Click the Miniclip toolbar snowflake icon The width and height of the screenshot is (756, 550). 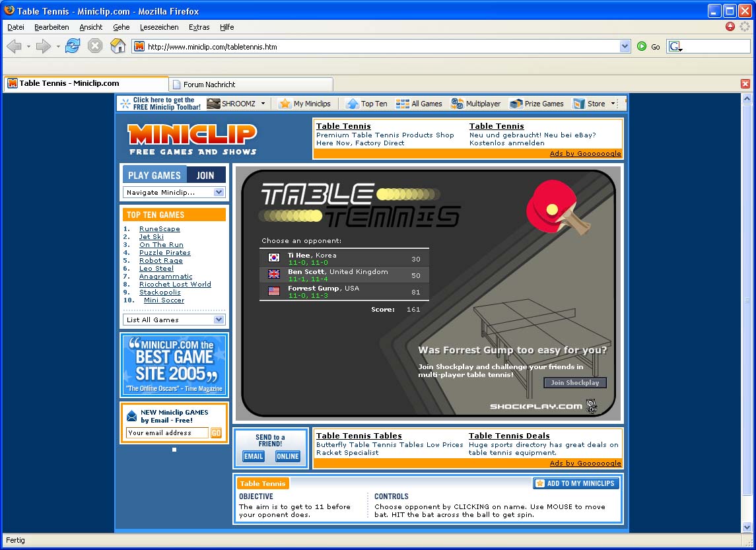coord(125,104)
